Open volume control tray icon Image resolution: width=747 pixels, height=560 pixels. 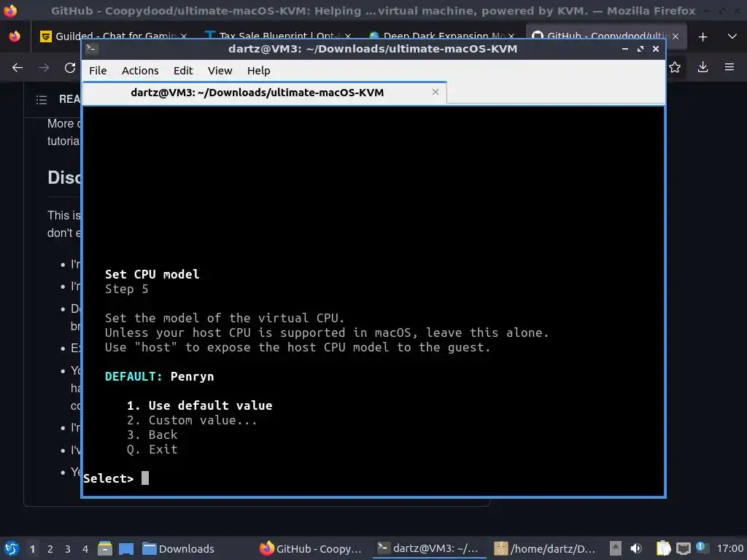pos(636,548)
